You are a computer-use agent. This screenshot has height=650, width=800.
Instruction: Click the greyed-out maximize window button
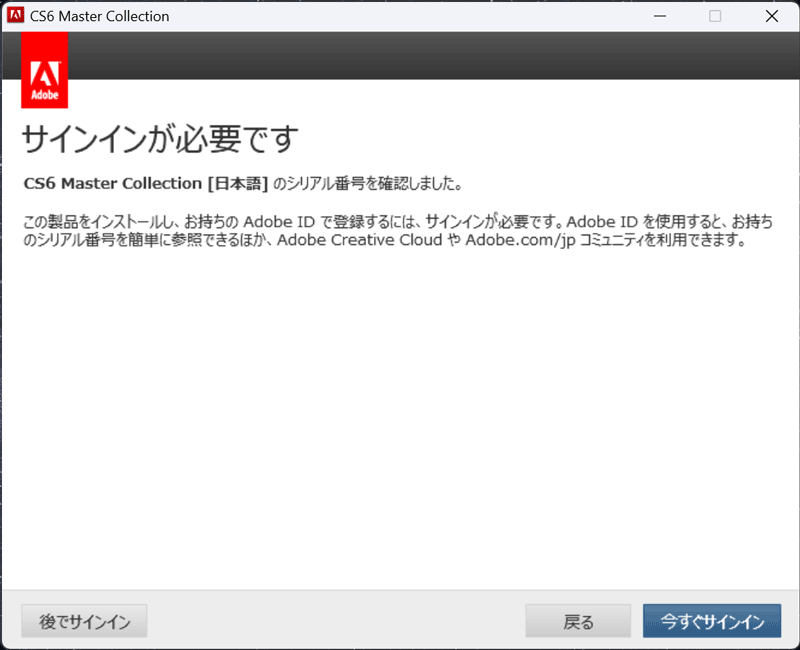coord(715,16)
